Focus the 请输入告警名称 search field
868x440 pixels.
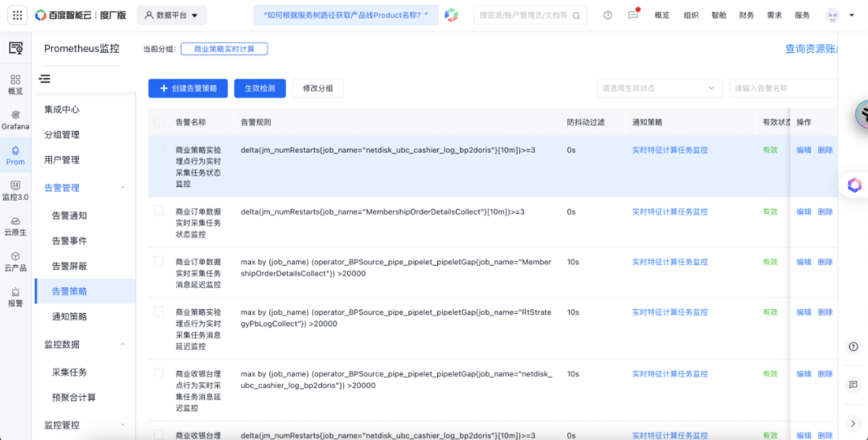784,88
